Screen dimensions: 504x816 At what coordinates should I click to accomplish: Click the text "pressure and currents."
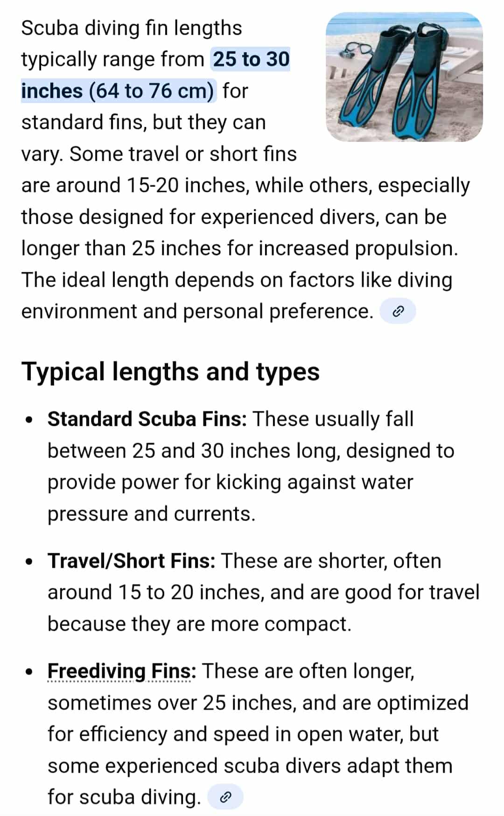tap(151, 514)
